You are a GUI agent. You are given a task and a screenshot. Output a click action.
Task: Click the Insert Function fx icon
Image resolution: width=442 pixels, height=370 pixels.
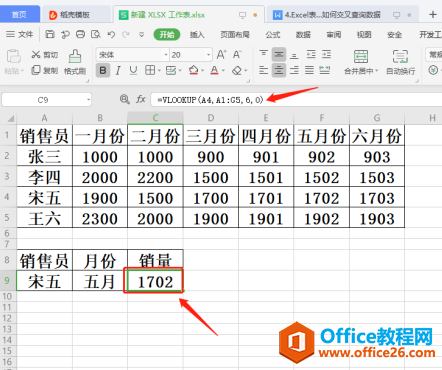point(141,99)
